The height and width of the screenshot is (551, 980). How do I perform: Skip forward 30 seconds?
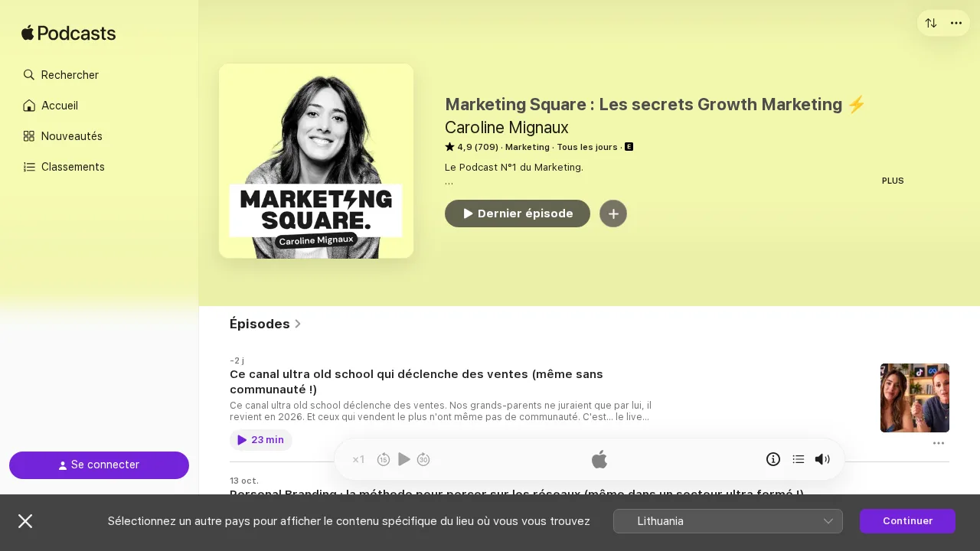(x=423, y=459)
